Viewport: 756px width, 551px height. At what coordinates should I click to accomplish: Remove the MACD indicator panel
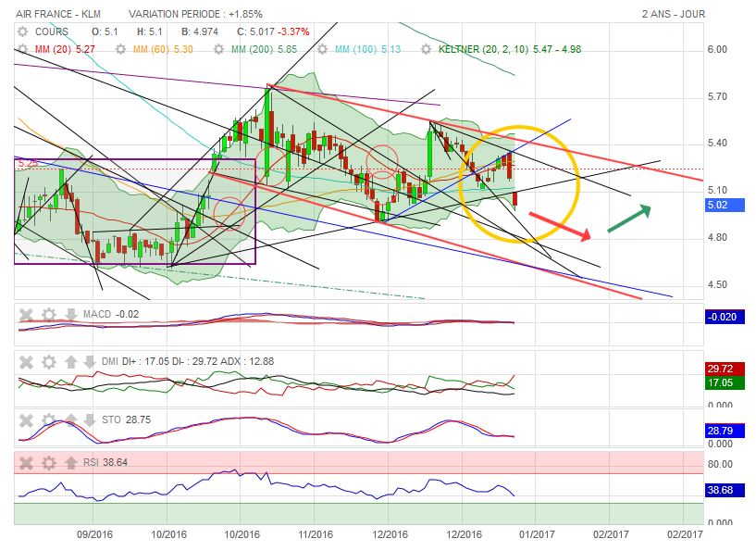(x=26, y=315)
